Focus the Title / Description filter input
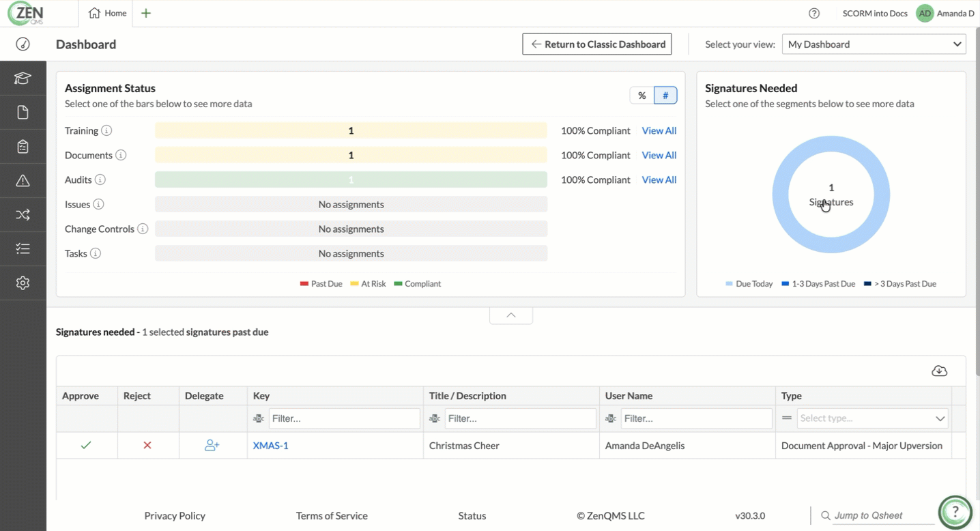Viewport: 980px width, 531px height. pyautogui.click(x=521, y=418)
